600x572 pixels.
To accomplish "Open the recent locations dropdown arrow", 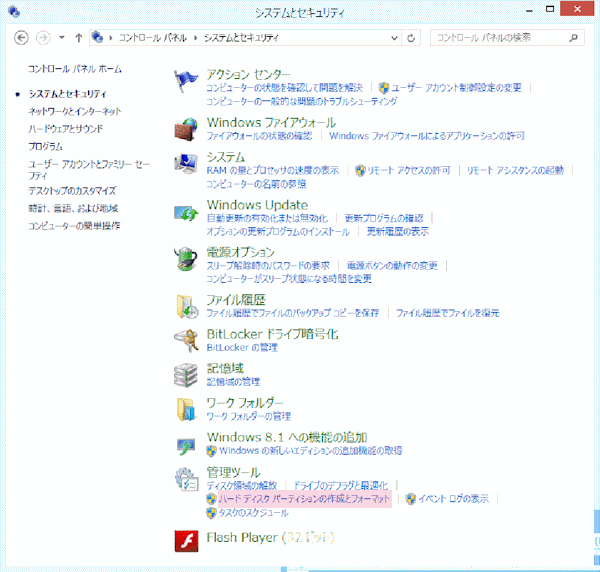I will click(62, 37).
